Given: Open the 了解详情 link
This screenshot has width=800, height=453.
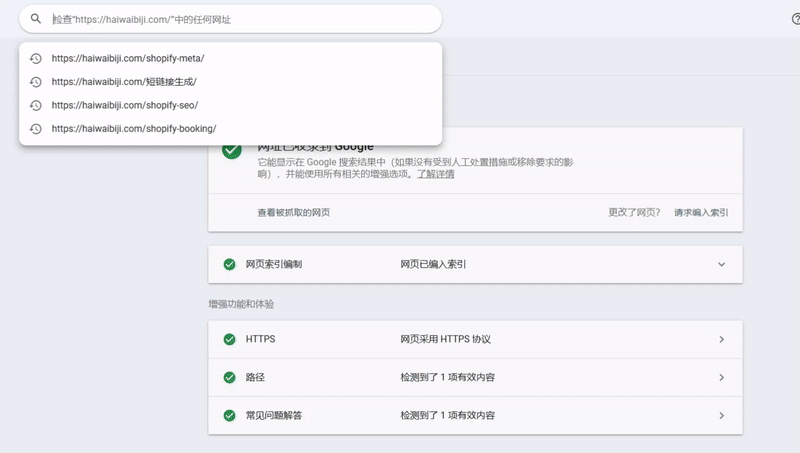Looking at the screenshot, I should [x=435, y=174].
